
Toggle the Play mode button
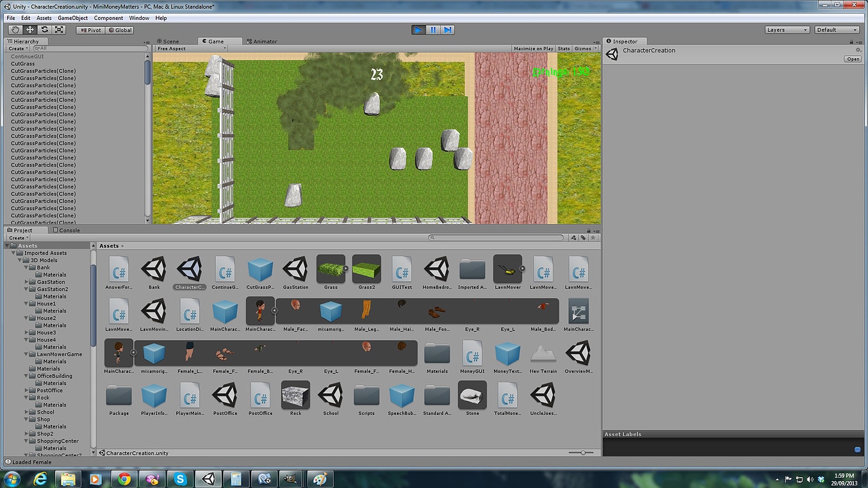(x=418, y=29)
